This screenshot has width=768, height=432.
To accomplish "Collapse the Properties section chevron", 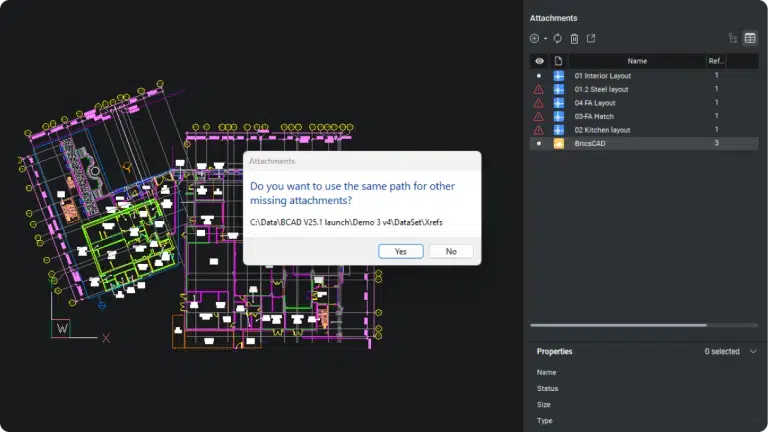I will (753, 352).
